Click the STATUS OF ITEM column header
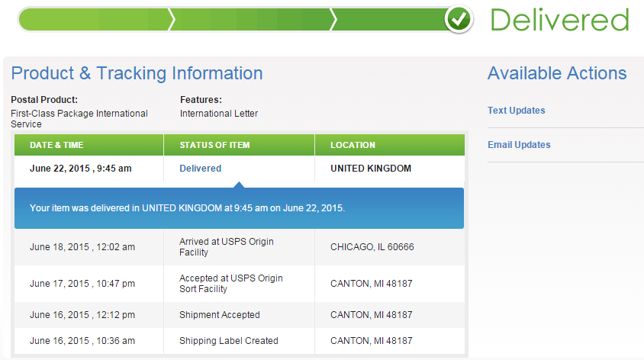Image resolution: width=644 pixels, height=360 pixels. point(214,145)
